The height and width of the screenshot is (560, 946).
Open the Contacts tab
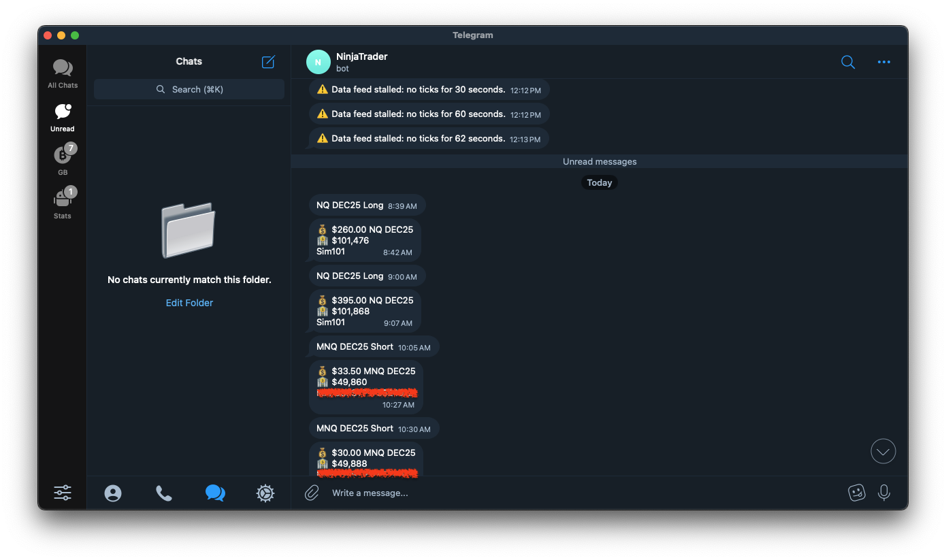(x=113, y=493)
